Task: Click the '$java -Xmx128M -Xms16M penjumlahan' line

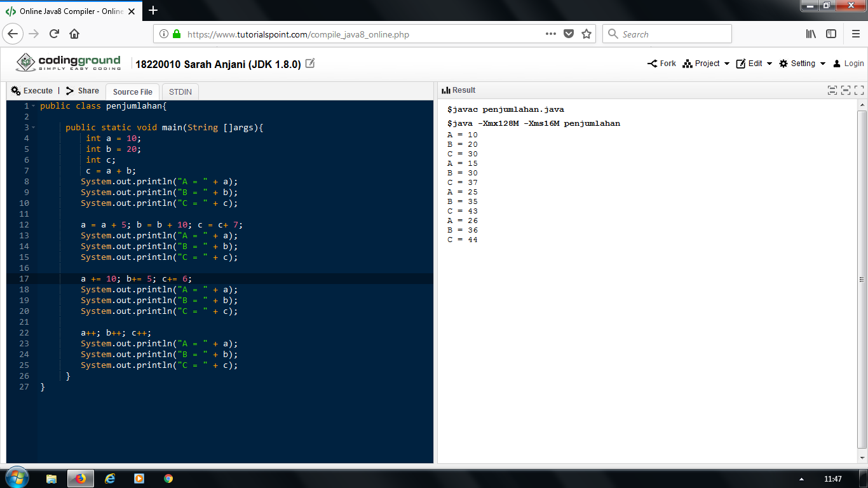Action: pyautogui.click(x=534, y=123)
